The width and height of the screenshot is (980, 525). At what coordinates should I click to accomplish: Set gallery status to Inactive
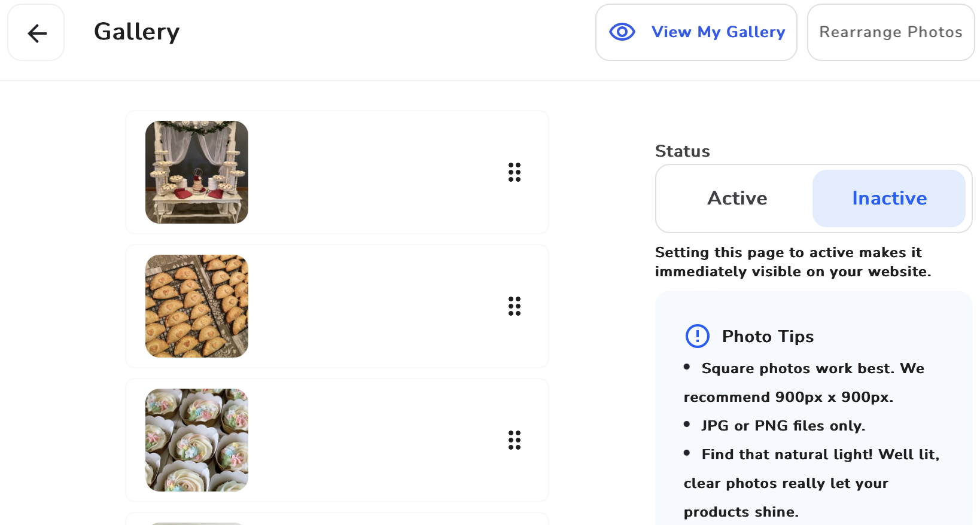pyautogui.click(x=889, y=199)
